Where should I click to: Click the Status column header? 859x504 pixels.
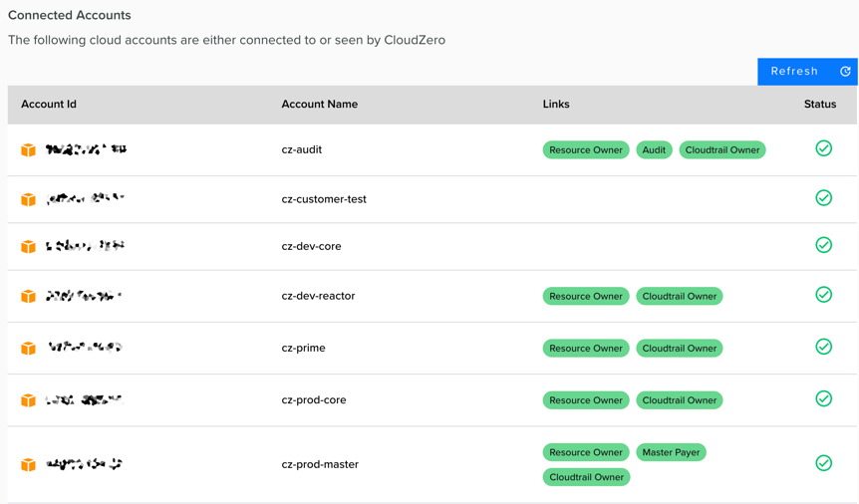[x=820, y=104]
